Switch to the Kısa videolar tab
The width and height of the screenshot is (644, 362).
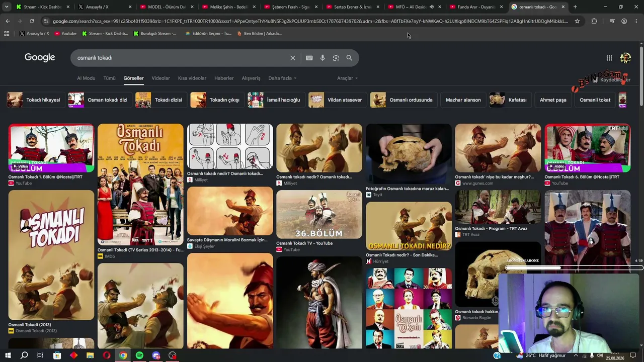tap(192, 78)
